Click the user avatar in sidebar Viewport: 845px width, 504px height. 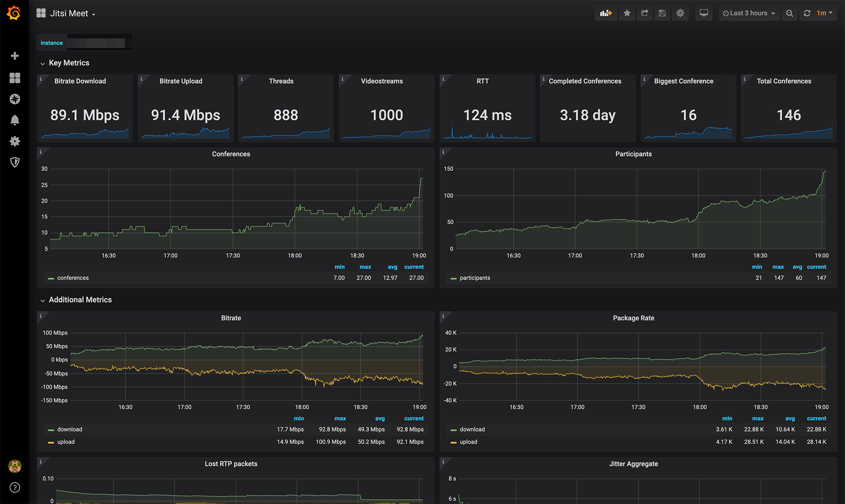point(15,466)
